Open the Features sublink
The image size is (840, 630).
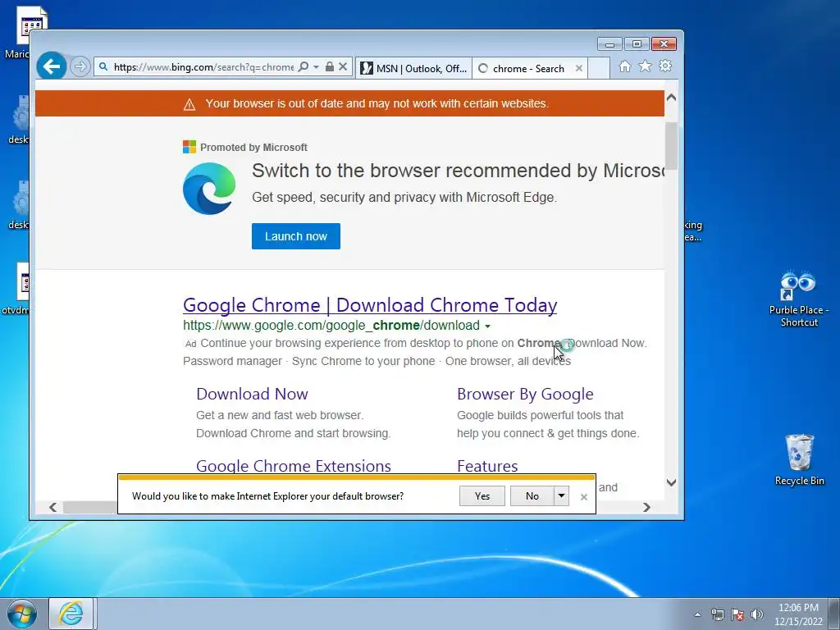pos(487,466)
